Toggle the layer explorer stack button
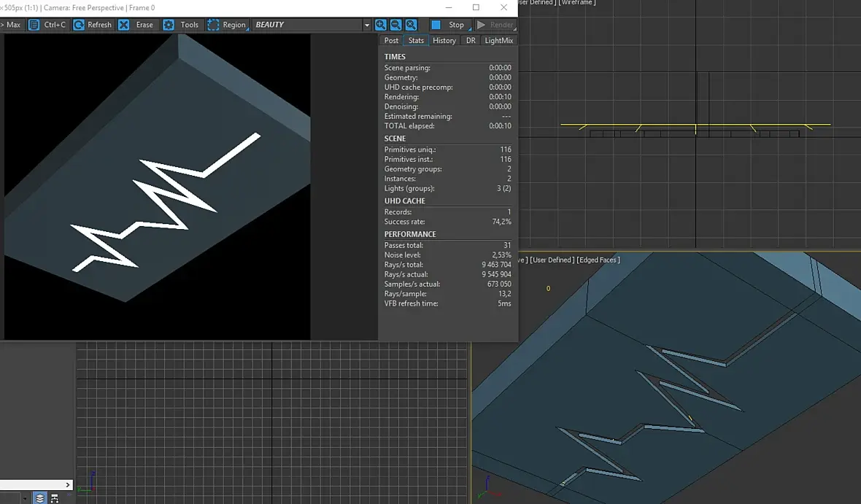 click(x=39, y=498)
